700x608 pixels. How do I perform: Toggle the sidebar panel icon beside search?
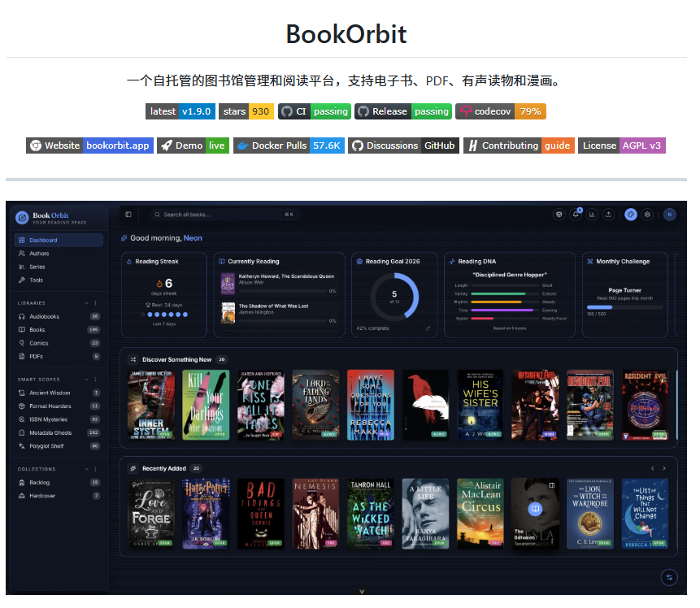(x=128, y=215)
